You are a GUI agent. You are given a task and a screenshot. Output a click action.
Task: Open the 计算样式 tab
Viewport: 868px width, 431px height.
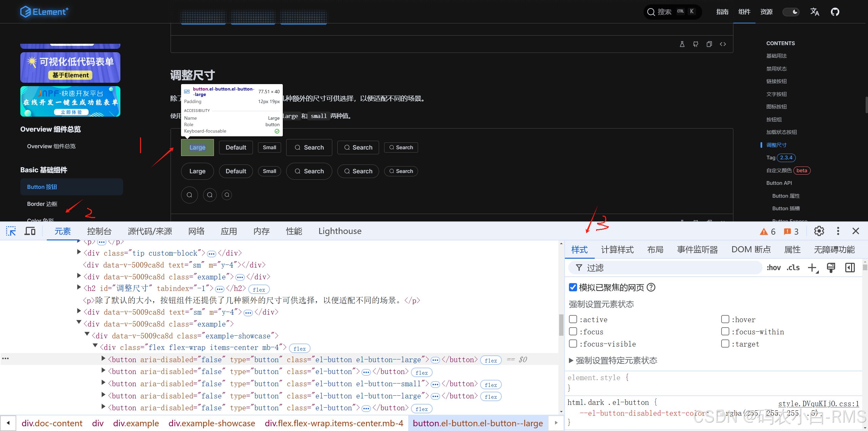point(617,250)
